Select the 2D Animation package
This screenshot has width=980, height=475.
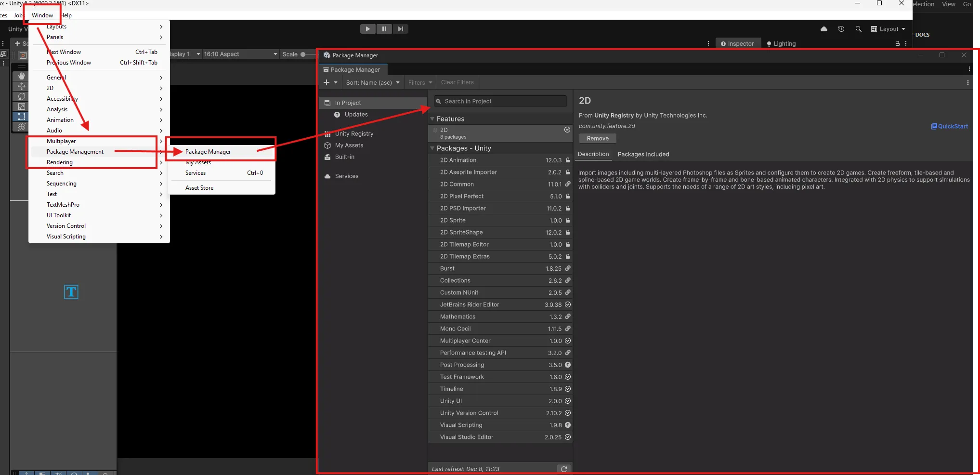coord(500,160)
